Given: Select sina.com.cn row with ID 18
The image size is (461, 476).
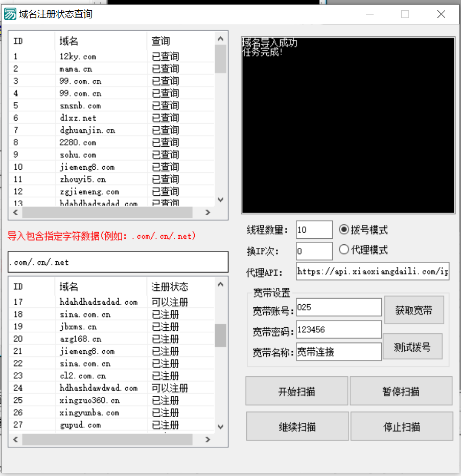Looking at the screenshot, I should pyautogui.click(x=112, y=314).
